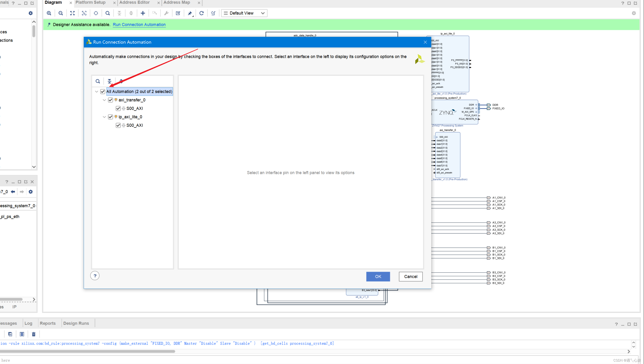Toggle the All Automation checkbox
644x364 pixels.
[x=103, y=92]
